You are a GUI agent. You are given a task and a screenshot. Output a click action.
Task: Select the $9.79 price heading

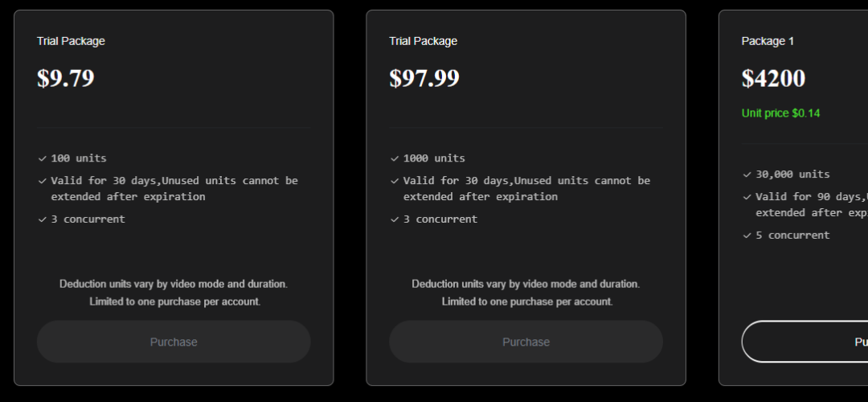click(x=66, y=78)
